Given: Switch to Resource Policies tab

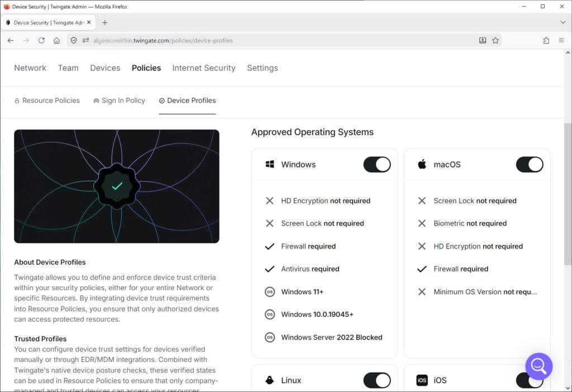Looking at the screenshot, I should click(x=47, y=101).
